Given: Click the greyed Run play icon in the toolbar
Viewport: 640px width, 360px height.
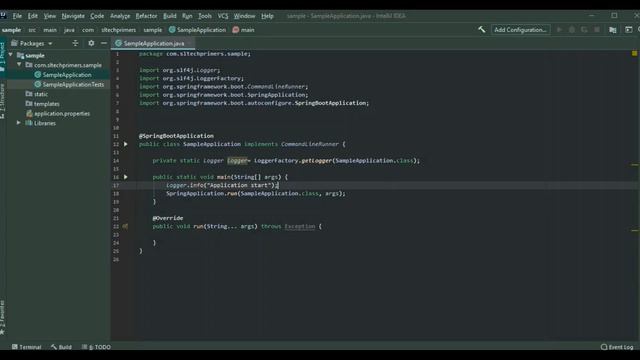Looking at the screenshot, I should [x=560, y=30].
